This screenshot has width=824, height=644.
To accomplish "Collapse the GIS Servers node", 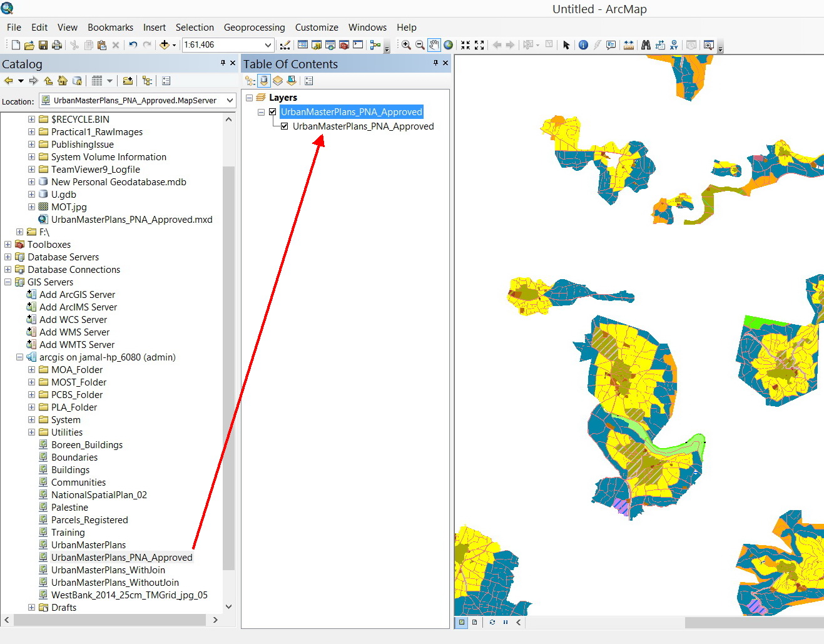I will point(8,282).
